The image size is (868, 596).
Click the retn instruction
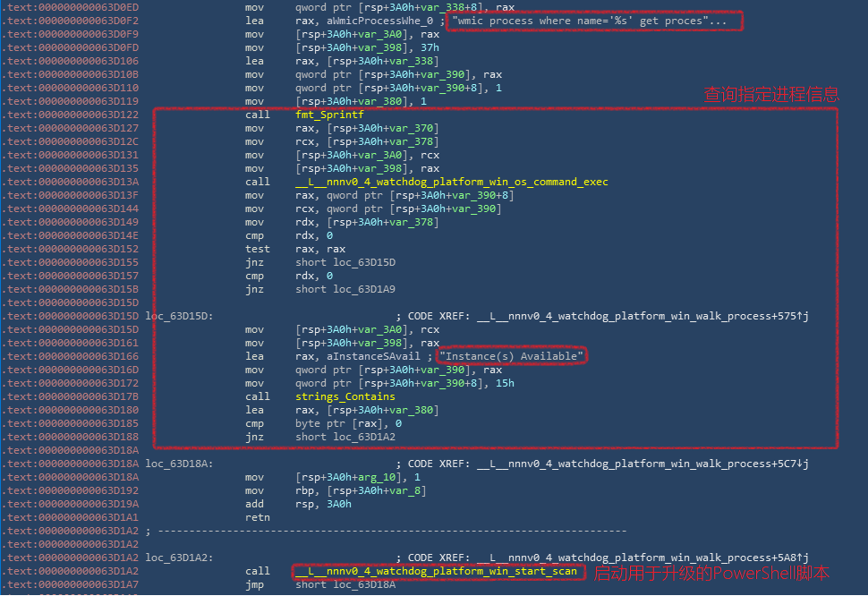click(x=259, y=517)
